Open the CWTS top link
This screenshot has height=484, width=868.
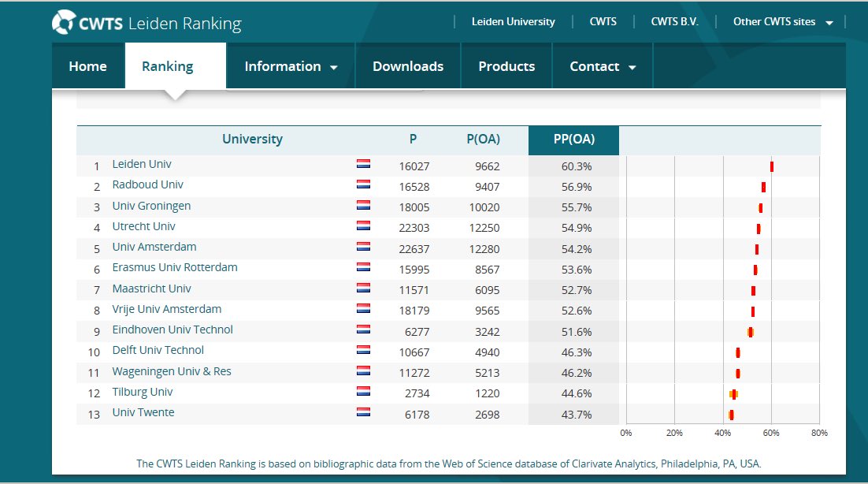(603, 21)
